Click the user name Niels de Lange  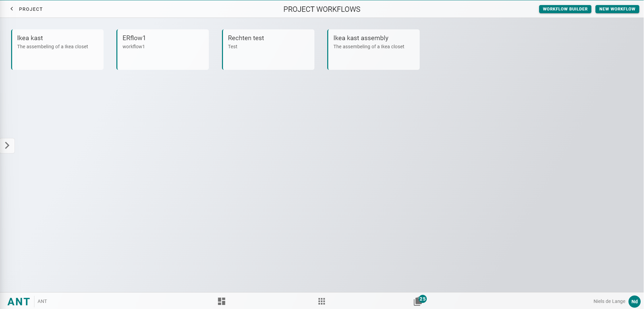[x=609, y=302]
